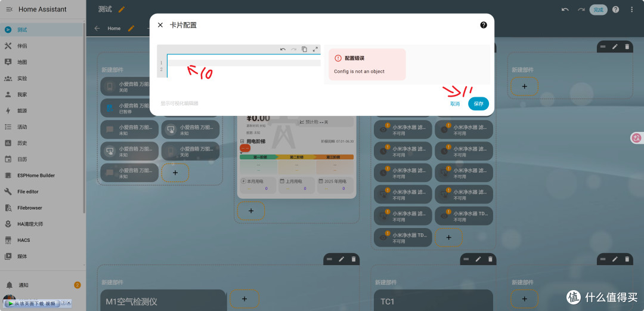Image resolution: width=644 pixels, height=311 pixels.
Task: Edit the 测试 dashboard title pencil
Action: pos(122,9)
